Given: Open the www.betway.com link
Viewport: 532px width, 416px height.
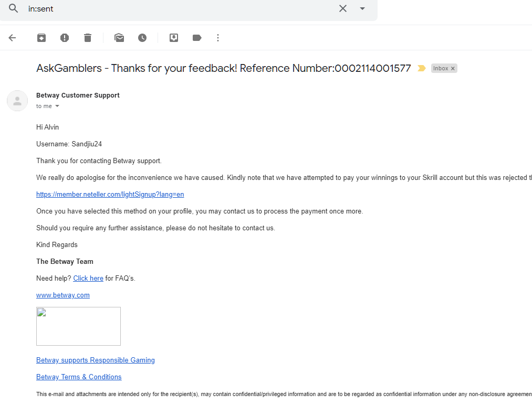Looking at the screenshot, I should click(63, 295).
